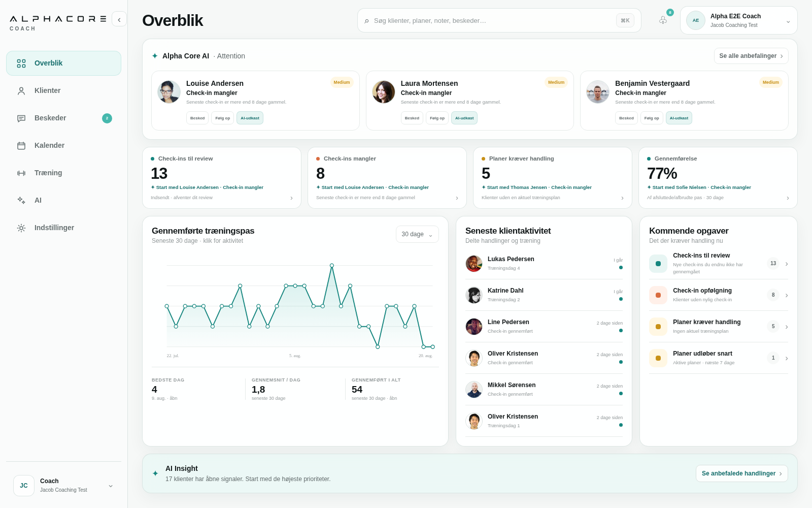
Task: Click the Check-ins til review teal task icon
Action: (658, 264)
